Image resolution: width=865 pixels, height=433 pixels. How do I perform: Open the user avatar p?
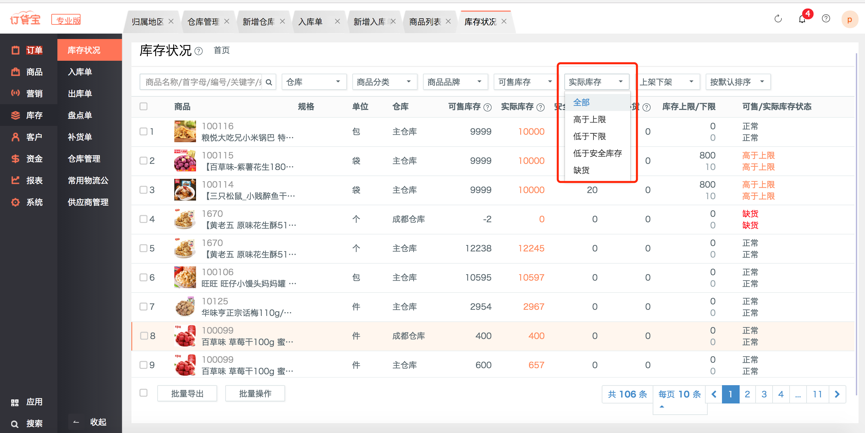click(850, 19)
